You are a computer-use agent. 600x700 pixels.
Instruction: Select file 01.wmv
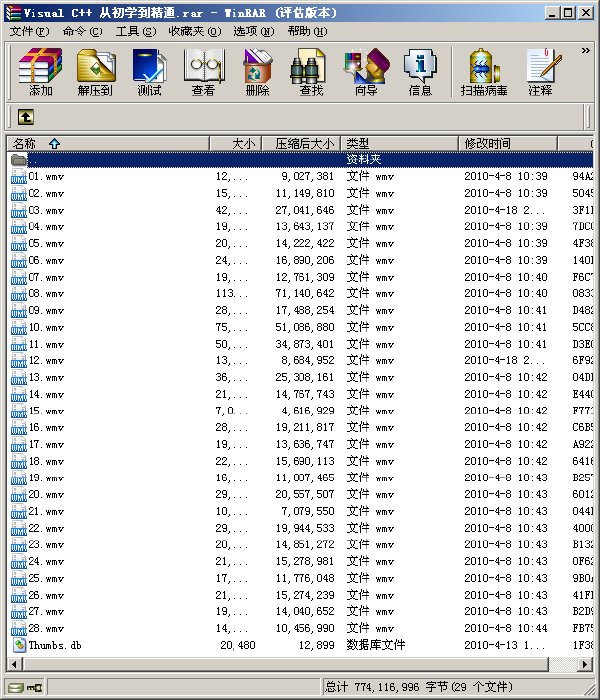coord(301,176)
